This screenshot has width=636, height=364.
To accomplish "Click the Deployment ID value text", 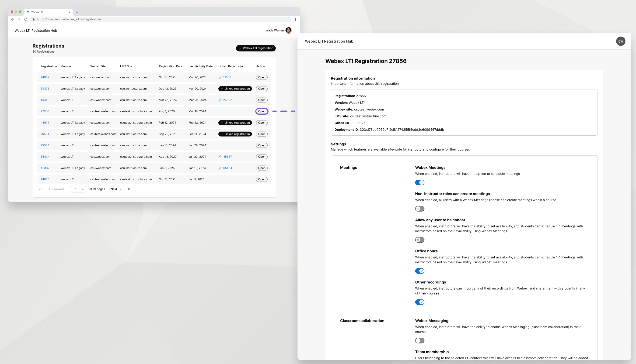I will (402, 130).
